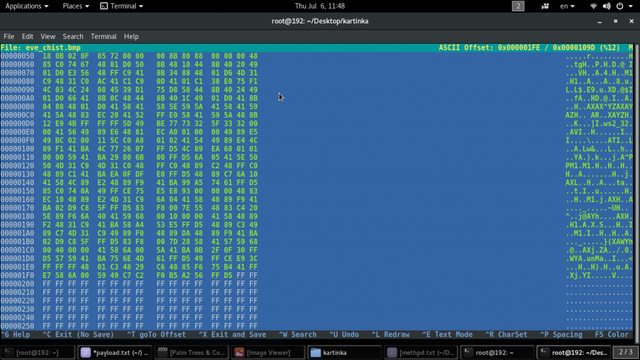Image resolution: width=640 pixels, height=360 pixels.
Task: Click the volume speaker icon
Action: point(607,6)
